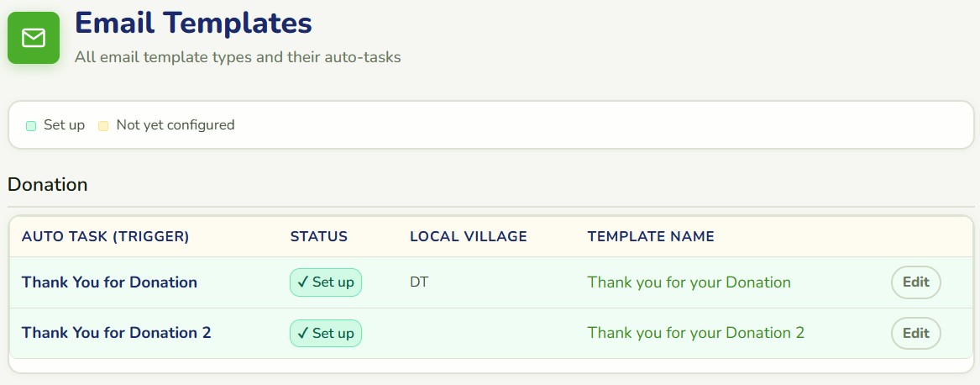Click the Template Name column header
This screenshot has width=980, height=385.
pyautogui.click(x=651, y=237)
